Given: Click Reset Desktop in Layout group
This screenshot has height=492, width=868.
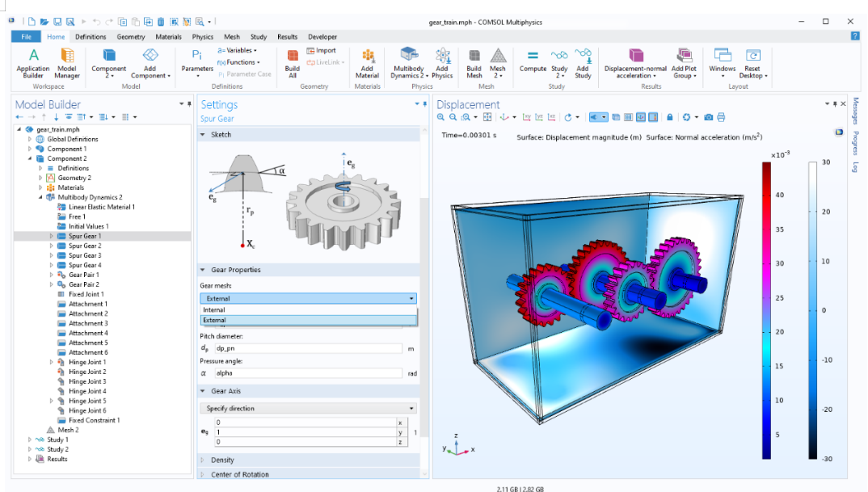Looking at the screenshot, I should [x=753, y=63].
